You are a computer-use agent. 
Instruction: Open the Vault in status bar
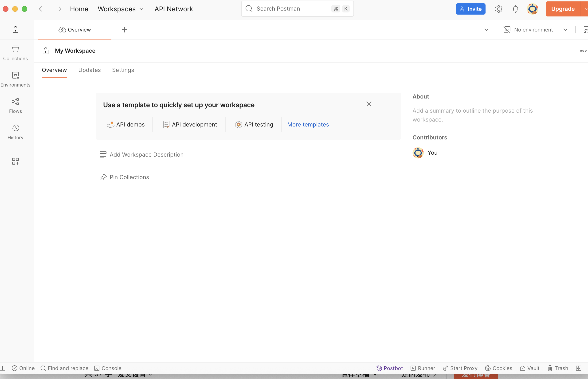530,368
